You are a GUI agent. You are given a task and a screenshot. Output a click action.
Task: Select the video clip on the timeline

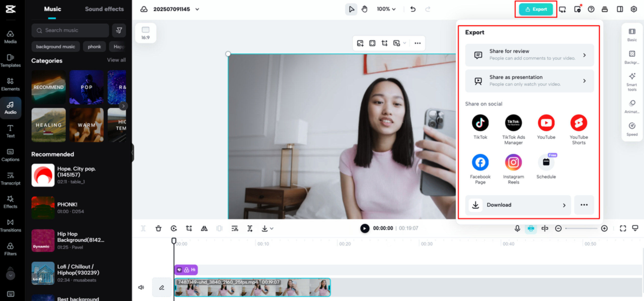pyautogui.click(x=252, y=288)
